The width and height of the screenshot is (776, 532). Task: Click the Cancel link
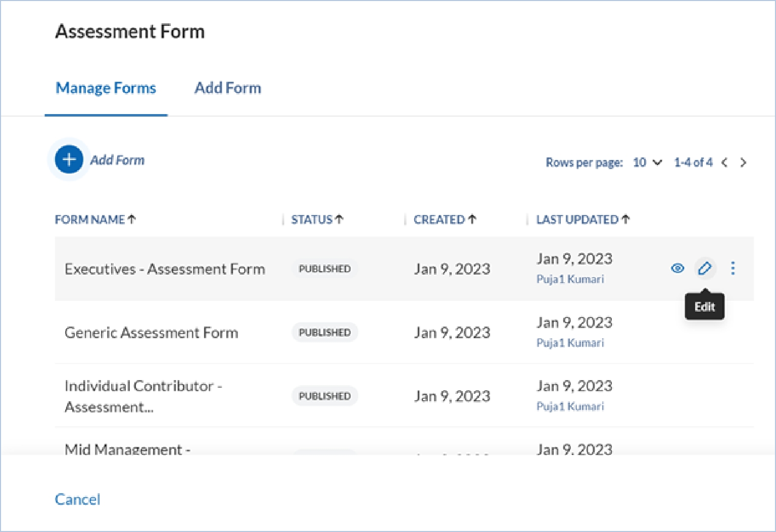[77, 499]
